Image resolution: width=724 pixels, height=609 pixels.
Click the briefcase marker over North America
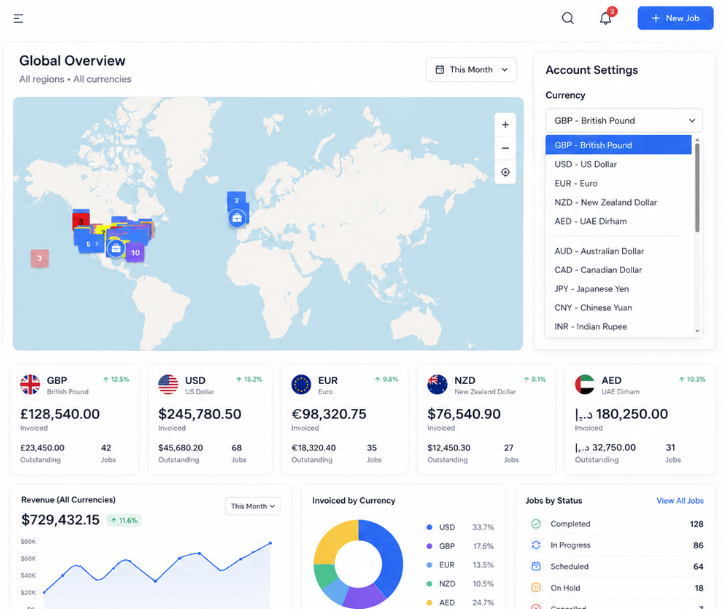click(x=116, y=248)
